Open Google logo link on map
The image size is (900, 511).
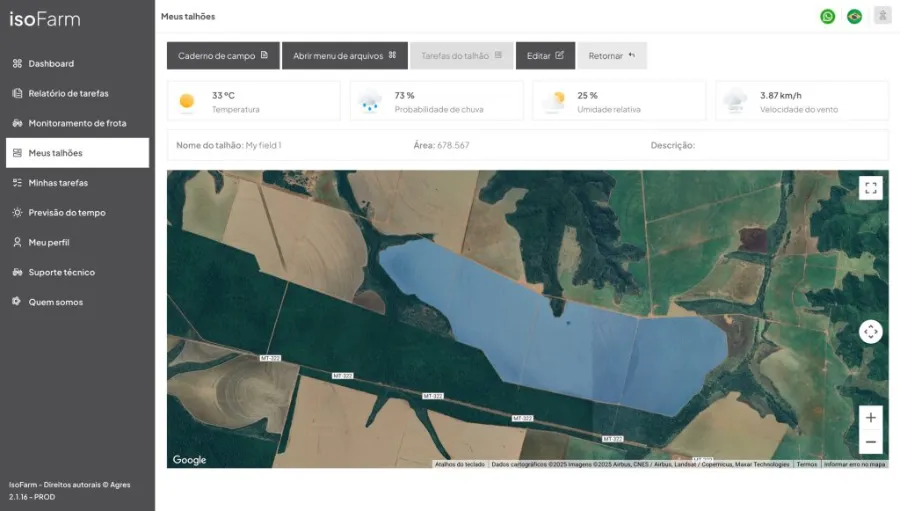(189, 460)
